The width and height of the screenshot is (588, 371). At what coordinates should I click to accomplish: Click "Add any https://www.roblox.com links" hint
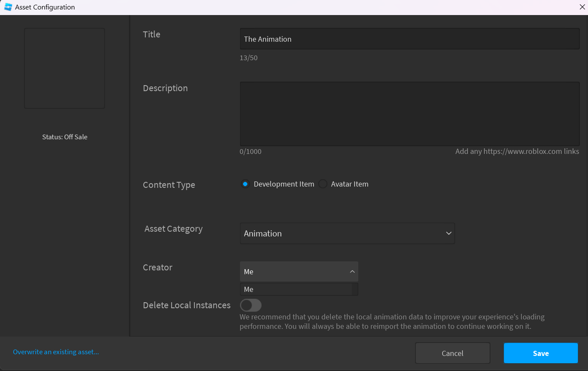click(x=517, y=151)
